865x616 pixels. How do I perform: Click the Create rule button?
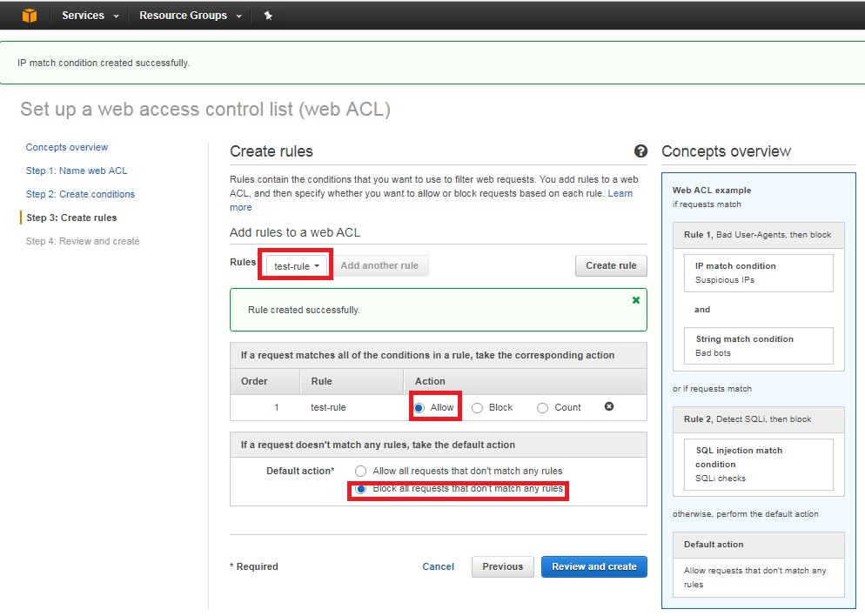[611, 266]
